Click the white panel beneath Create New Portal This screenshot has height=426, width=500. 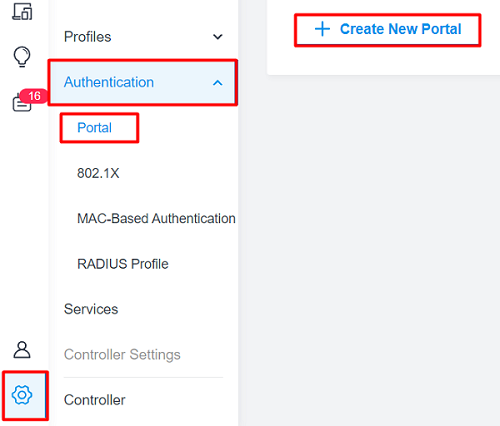383,61
